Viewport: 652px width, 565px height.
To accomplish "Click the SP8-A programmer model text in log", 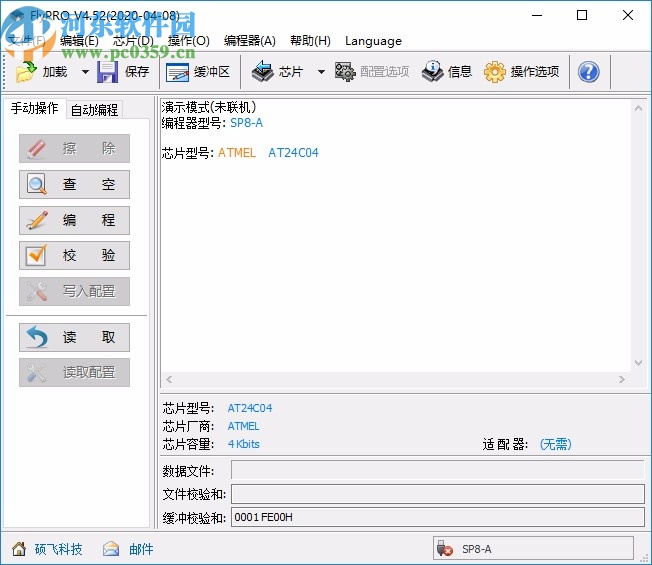I will pos(246,123).
